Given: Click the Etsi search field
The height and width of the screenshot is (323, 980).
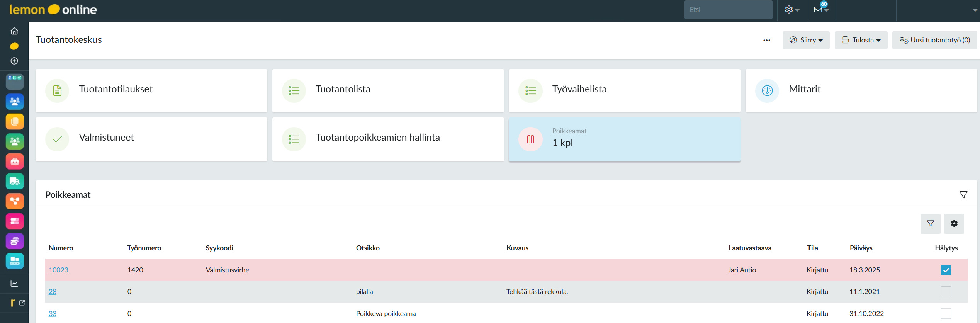Looking at the screenshot, I should [728, 10].
